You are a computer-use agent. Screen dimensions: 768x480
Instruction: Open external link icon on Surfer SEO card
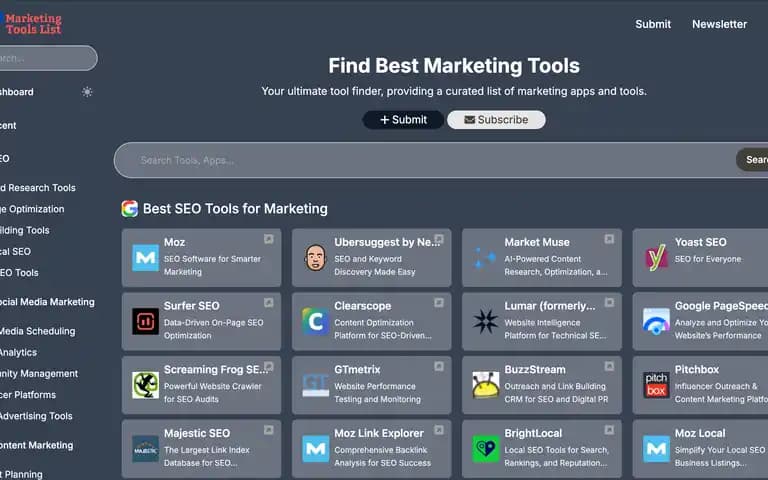click(x=268, y=303)
